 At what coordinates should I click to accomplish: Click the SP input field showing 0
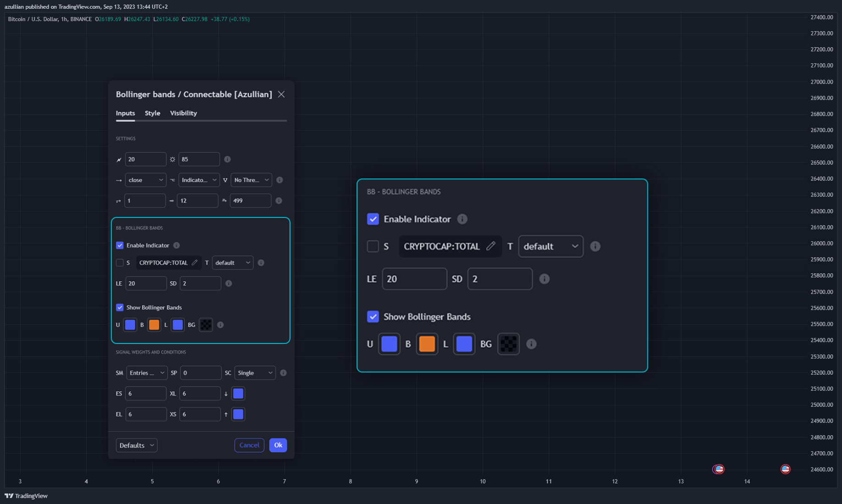point(201,373)
